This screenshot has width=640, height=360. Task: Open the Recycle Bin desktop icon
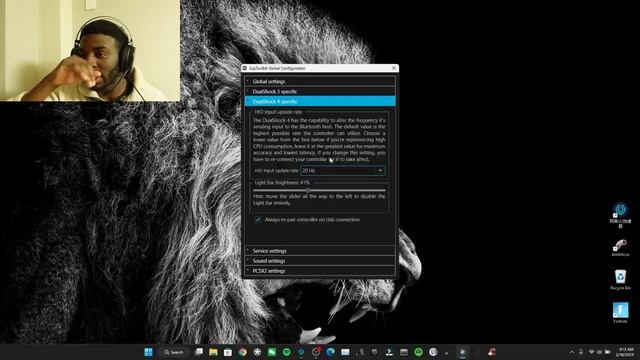pos(620,280)
